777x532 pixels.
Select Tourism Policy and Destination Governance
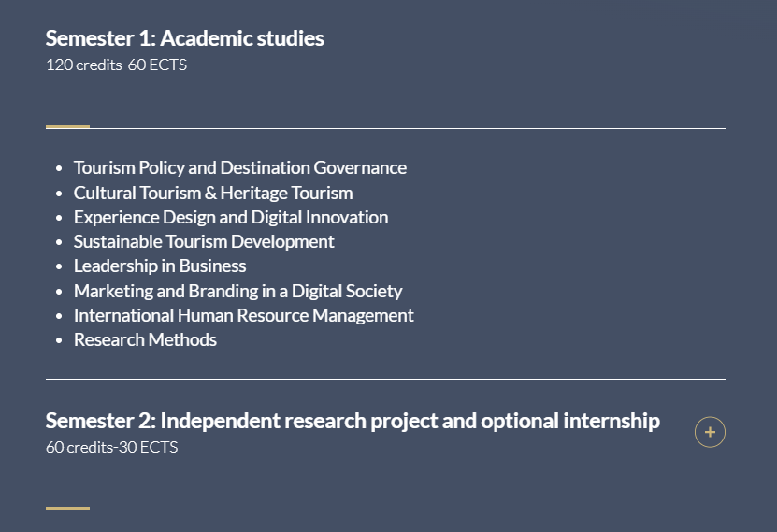pos(239,168)
